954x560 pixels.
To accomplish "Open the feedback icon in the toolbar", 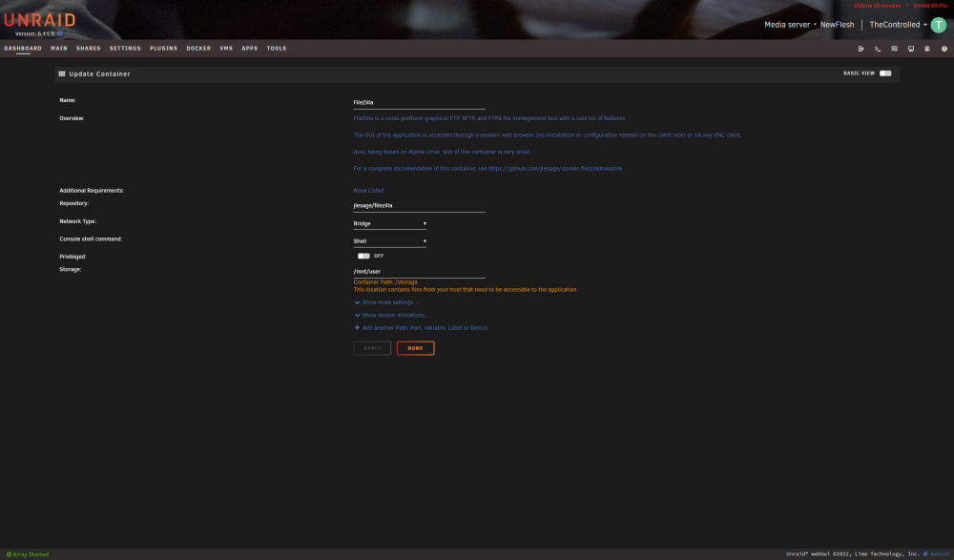I will click(x=895, y=49).
